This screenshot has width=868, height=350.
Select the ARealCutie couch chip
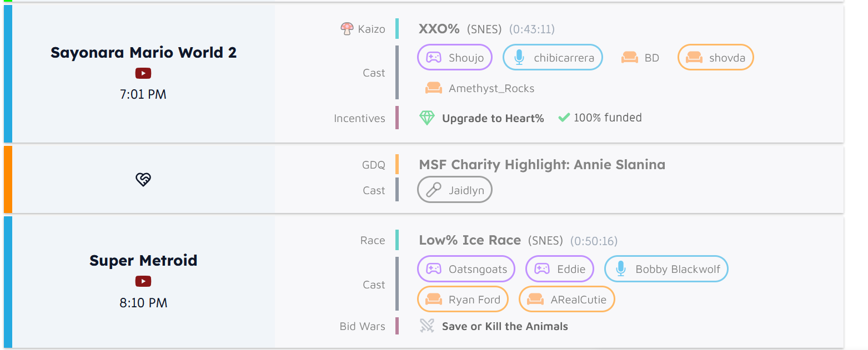[566, 300]
